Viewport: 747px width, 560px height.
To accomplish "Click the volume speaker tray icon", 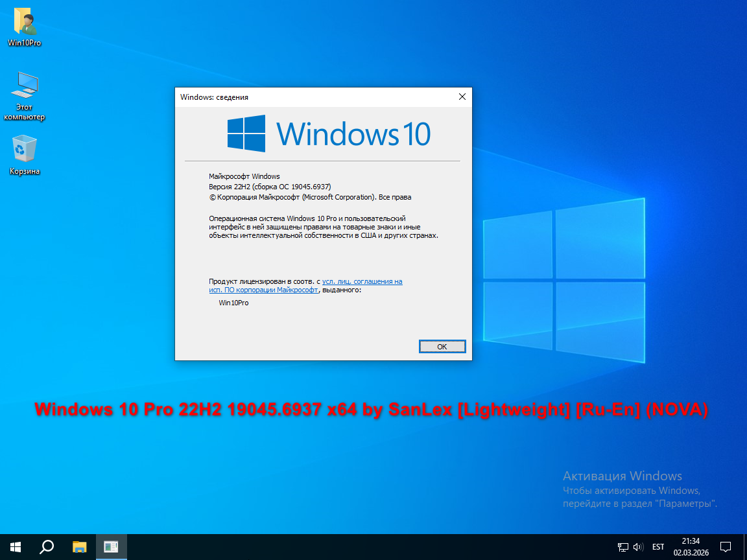I will pos(637,546).
